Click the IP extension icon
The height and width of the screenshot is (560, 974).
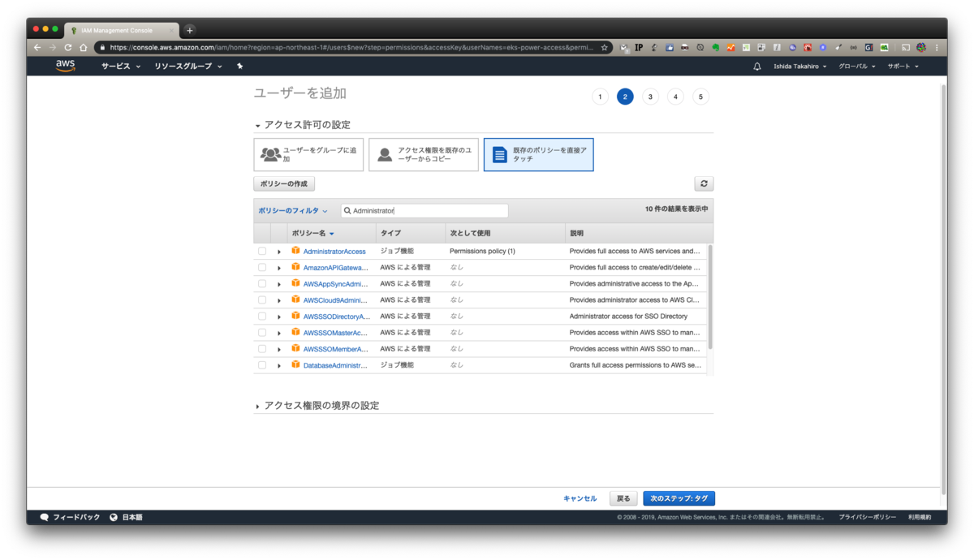[639, 47]
